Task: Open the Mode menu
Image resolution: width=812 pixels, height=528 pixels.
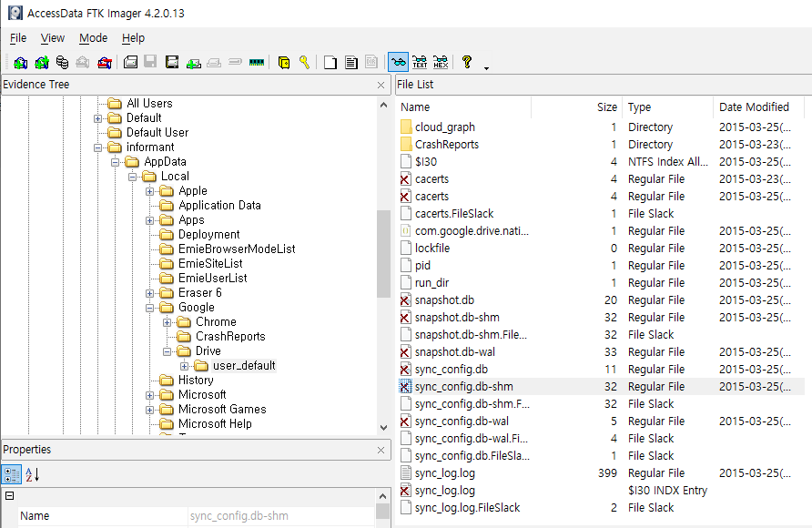Action: [x=93, y=38]
